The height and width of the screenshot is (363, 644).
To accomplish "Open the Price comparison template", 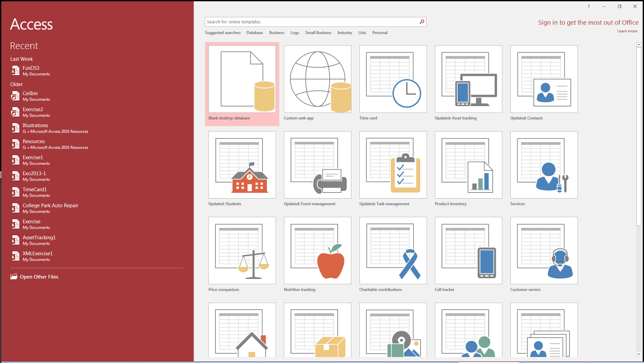I will click(242, 250).
